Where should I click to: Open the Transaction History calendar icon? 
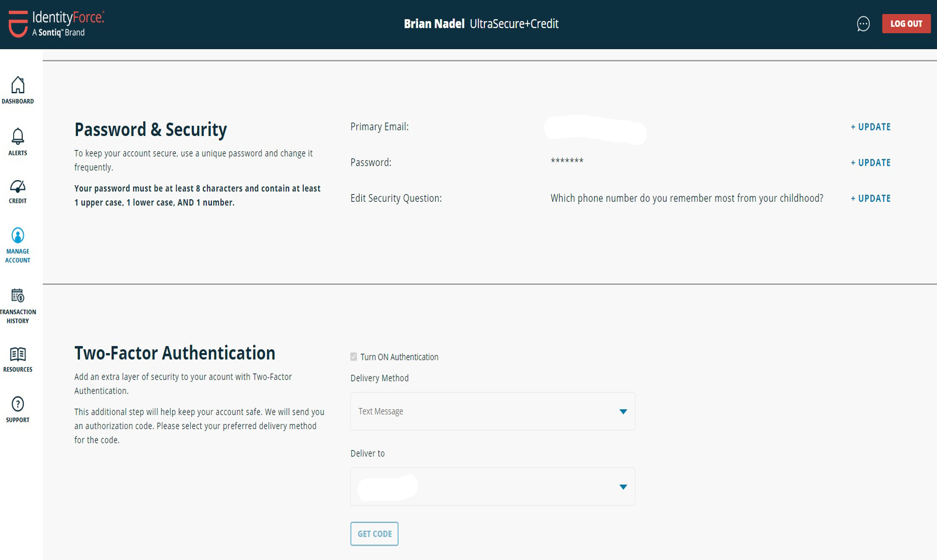coord(18,295)
